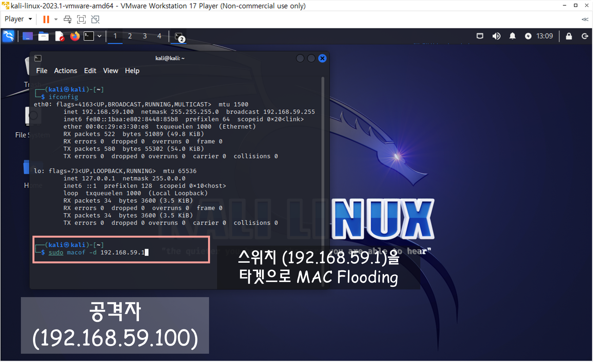Viewport: 593px width, 364px height.
Task: Maximize the kali@kali terminal window
Action: pyautogui.click(x=311, y=58)
